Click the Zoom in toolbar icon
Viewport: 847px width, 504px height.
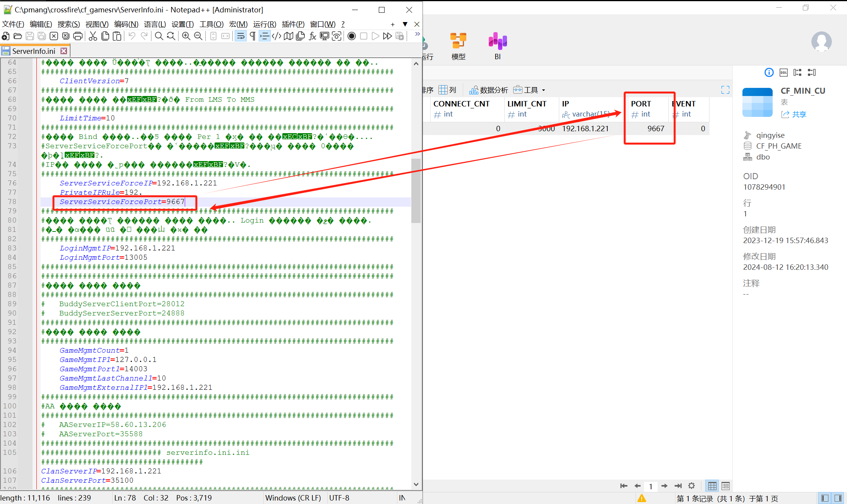(x=186, y=36)
